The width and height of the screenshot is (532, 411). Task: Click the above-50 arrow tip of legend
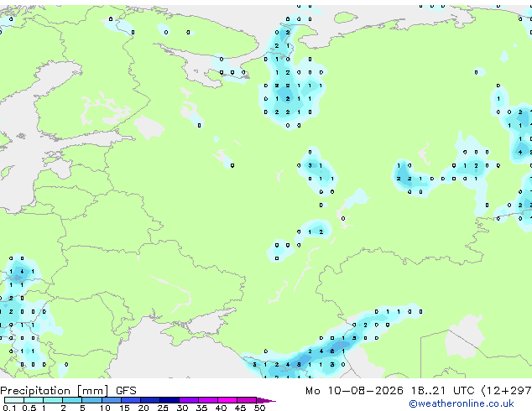[266, 400]
